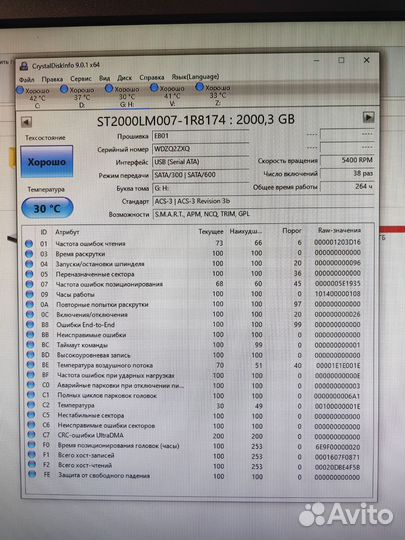Select raw value 6E9F00000020
This screenshot has width=405, height=540.
coord(338,447)
